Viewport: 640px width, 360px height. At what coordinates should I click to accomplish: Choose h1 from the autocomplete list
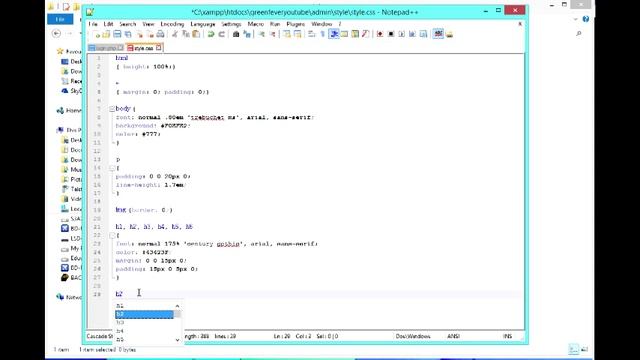tap(144, 306)
